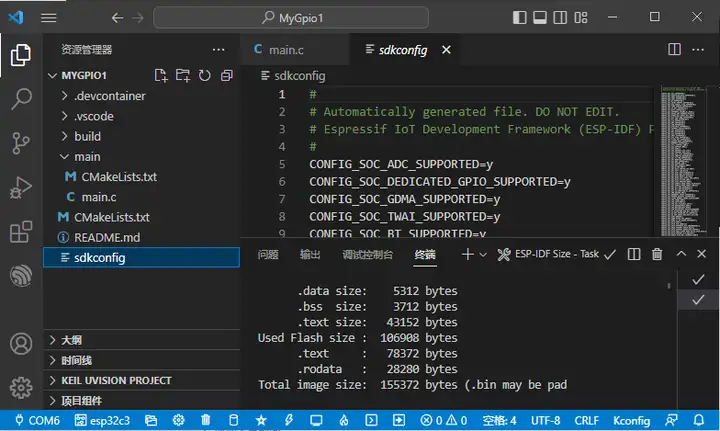The image size is (720, 431).
Task: Split the editor to the right
Action: 674,50
